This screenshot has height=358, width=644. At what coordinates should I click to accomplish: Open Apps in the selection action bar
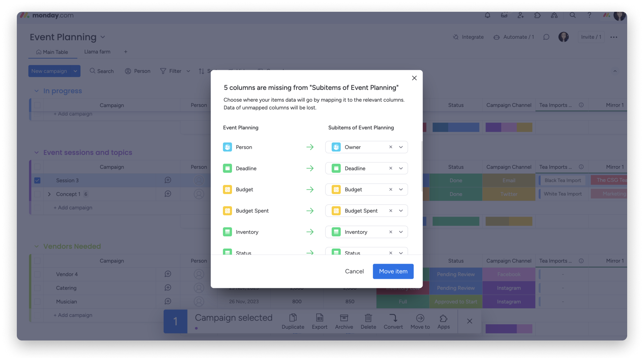tap(444, 322)
